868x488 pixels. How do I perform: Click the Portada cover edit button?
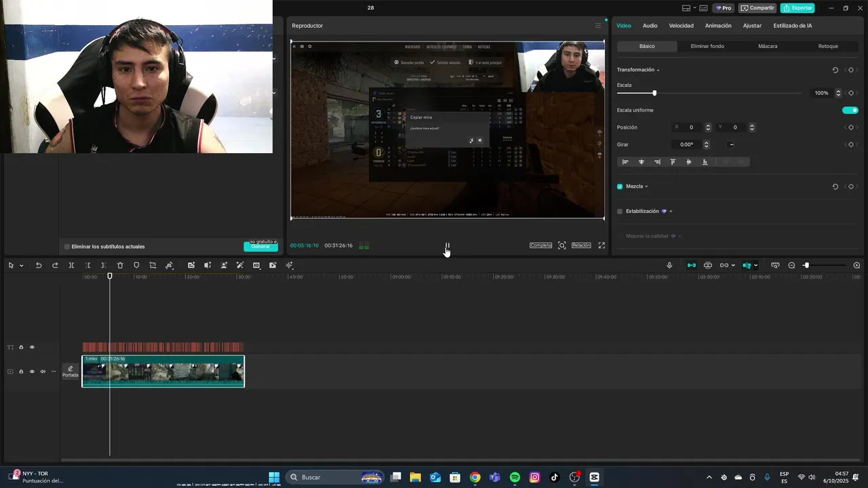click(71, 371)
